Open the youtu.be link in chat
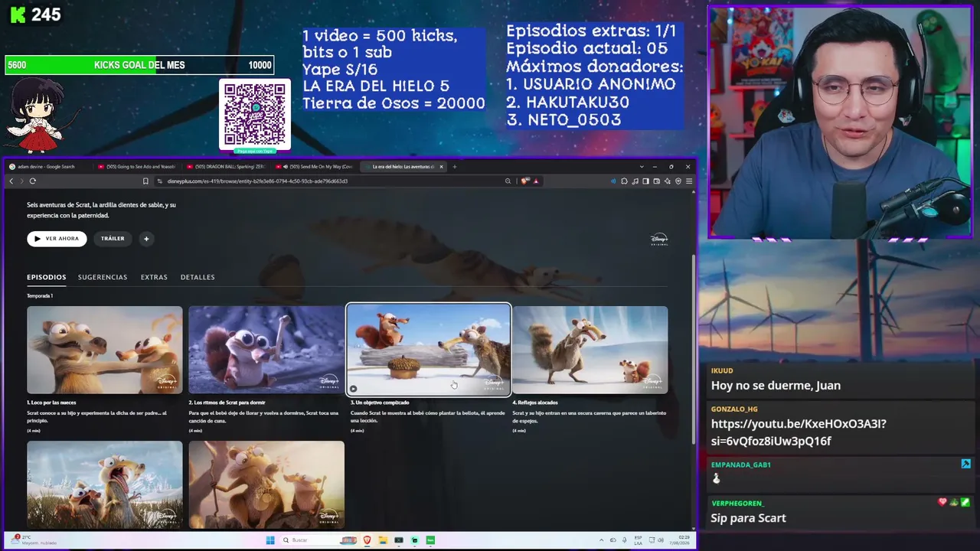 coord(799,432)
